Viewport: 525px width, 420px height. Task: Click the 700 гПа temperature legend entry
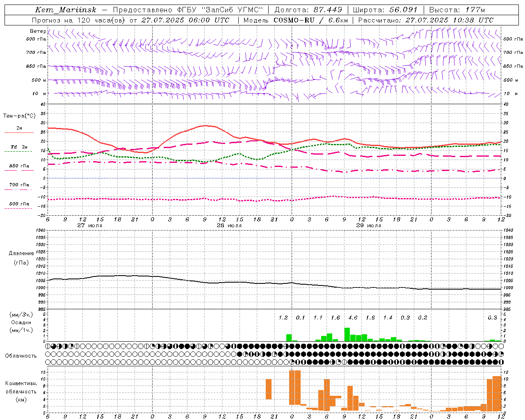(19, 185)
